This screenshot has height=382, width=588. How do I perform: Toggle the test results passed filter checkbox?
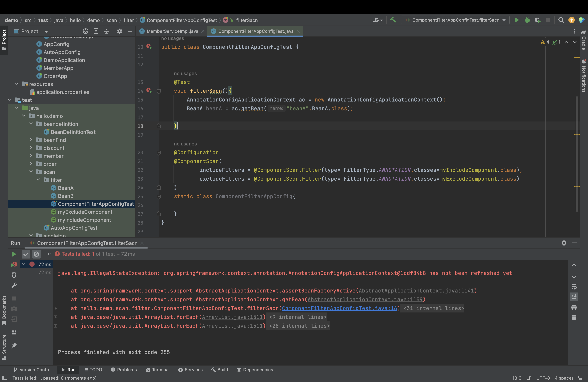click(26, 254)
